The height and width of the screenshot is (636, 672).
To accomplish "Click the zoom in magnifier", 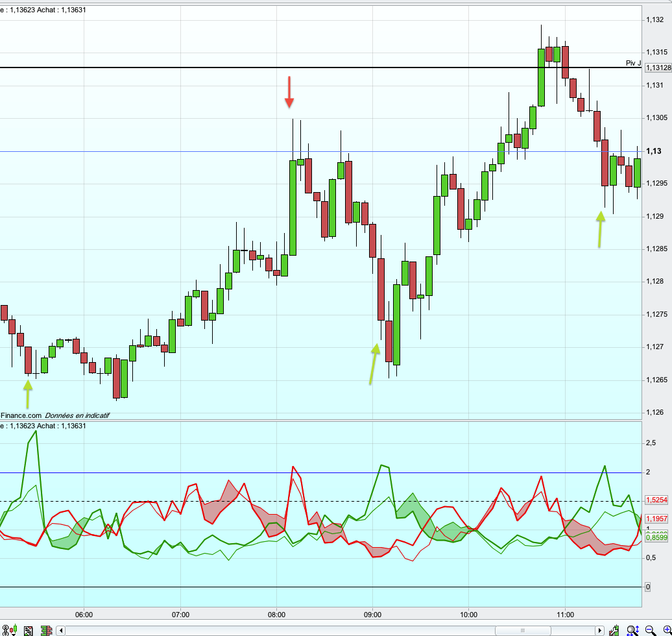I will click(x=667, y=631).
